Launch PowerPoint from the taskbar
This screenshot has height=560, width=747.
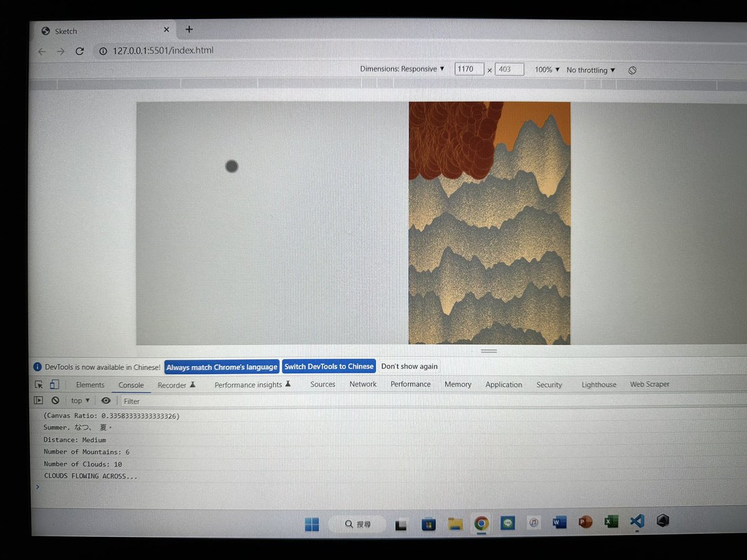pos(585,522)
